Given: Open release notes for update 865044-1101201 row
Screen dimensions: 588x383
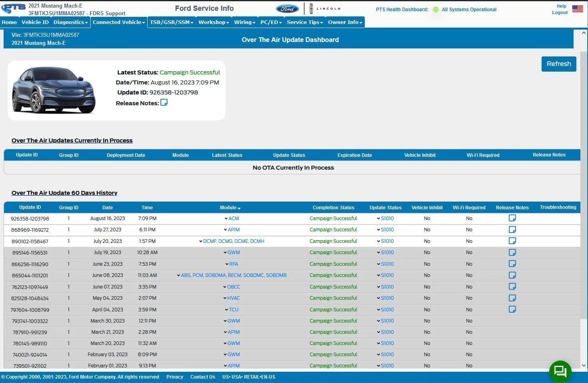Looking at the screenshot, I should coord(512,275).
